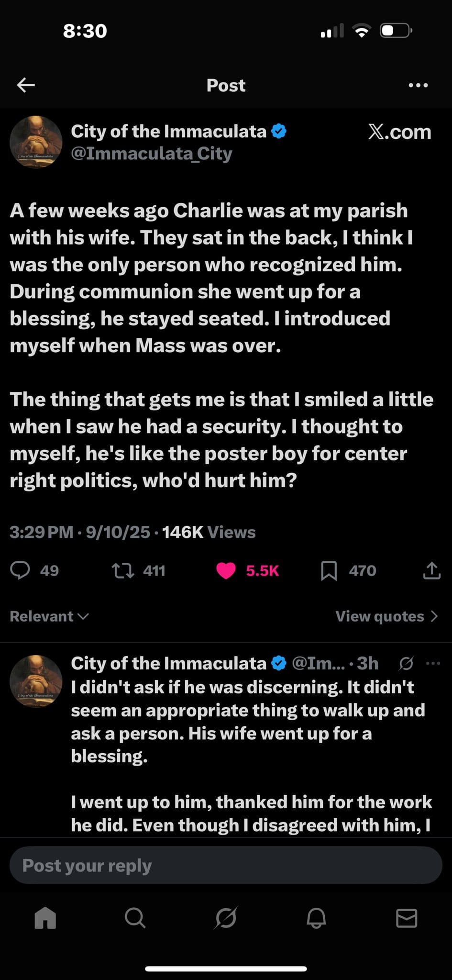The width and height of the screenshot is (452, 980).
Task: Open the reply's three-dot menu
Action: 433,663
